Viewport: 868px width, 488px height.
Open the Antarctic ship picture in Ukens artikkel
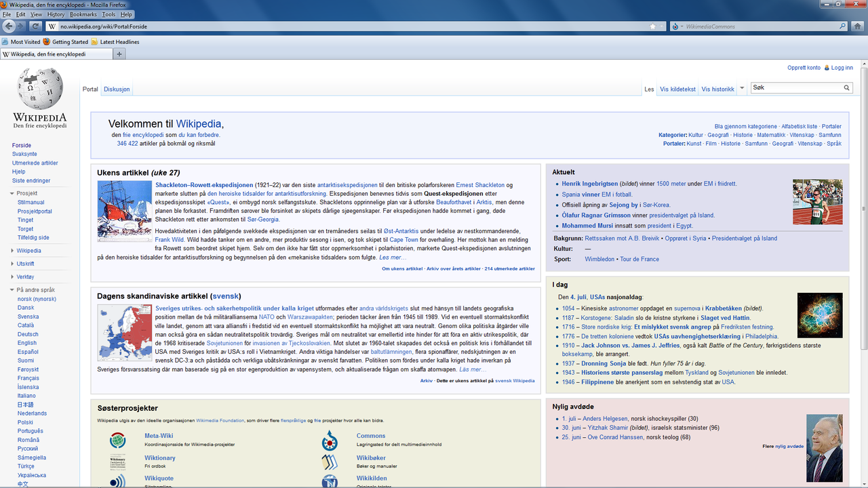[x=125, y=211]
